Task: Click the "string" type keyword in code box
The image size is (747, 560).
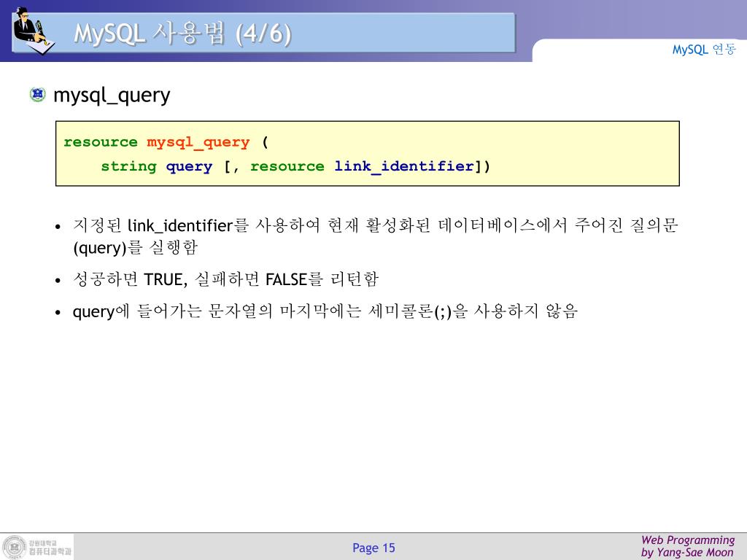Action: pos(128,166)
